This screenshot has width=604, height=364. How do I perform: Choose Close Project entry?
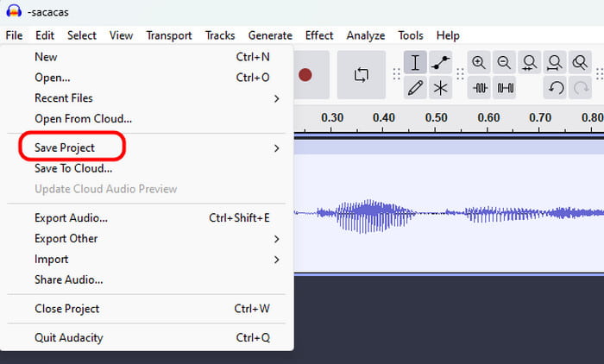point(147,309)
